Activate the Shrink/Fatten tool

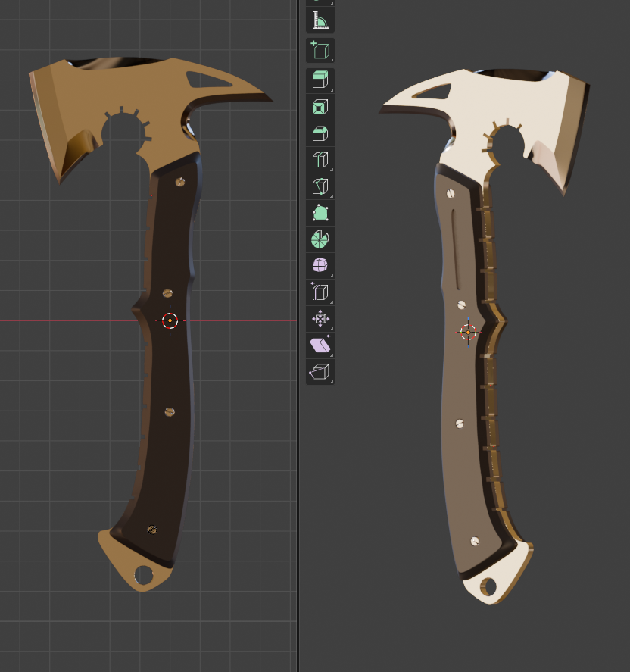(x=320, y=319)
